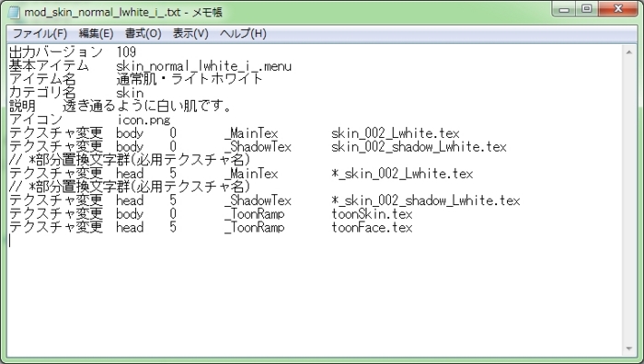The height and width of the screenshot is (364, 644).
Task: Click skin_002_Lwhite.tex without asterisk
Action: click(x=395, y=133)
